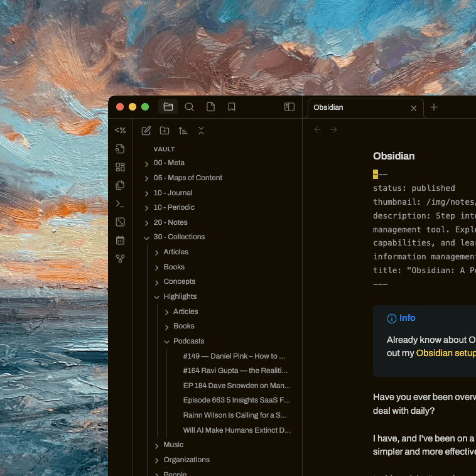Viewport: 476px width, 476px height.
Task: Open quick switcher file-search ribbon icon
Action: point(120,149)
